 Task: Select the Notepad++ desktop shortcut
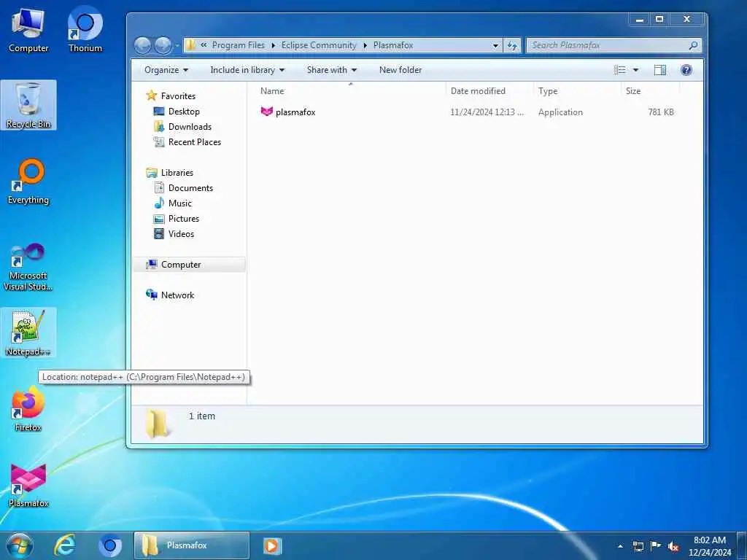click(x=28, y=332)
